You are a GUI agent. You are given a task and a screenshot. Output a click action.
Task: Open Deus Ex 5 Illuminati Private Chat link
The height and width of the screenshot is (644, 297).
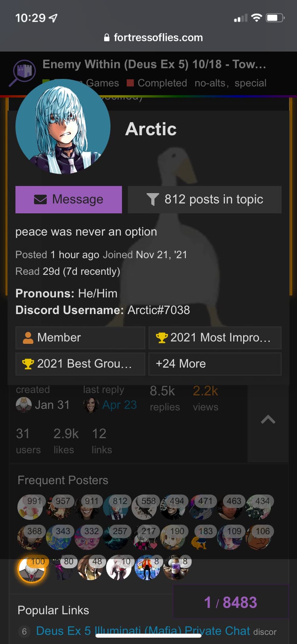tap(143, 631)
